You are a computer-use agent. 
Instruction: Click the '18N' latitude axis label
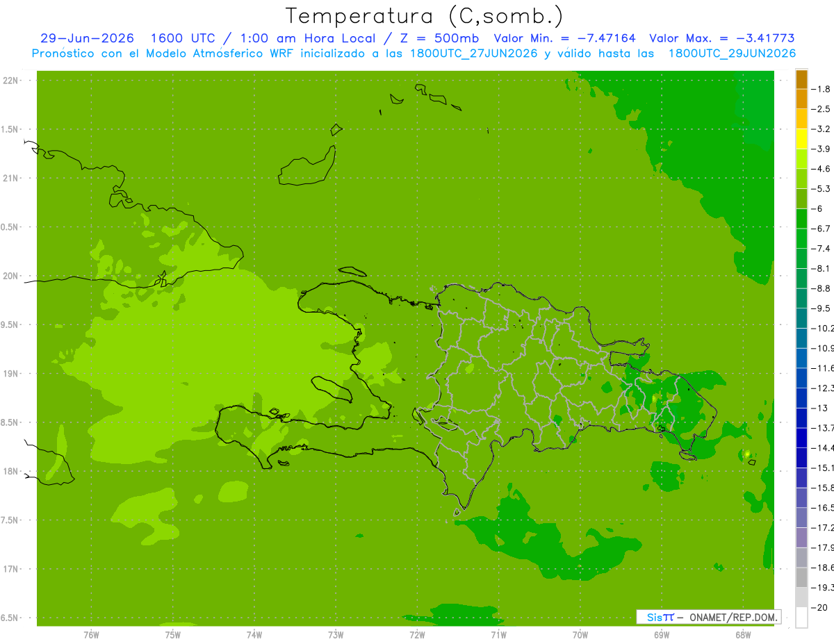(10, 471)
